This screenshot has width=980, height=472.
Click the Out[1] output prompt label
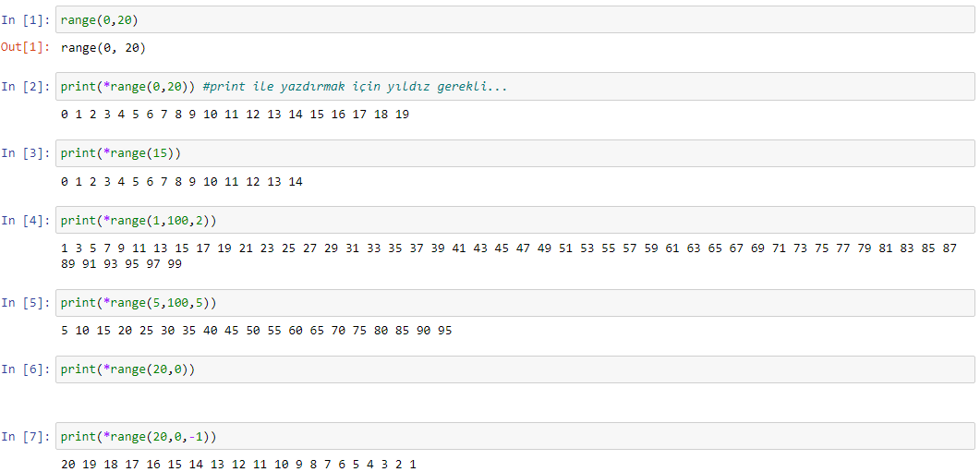[26, 47]
